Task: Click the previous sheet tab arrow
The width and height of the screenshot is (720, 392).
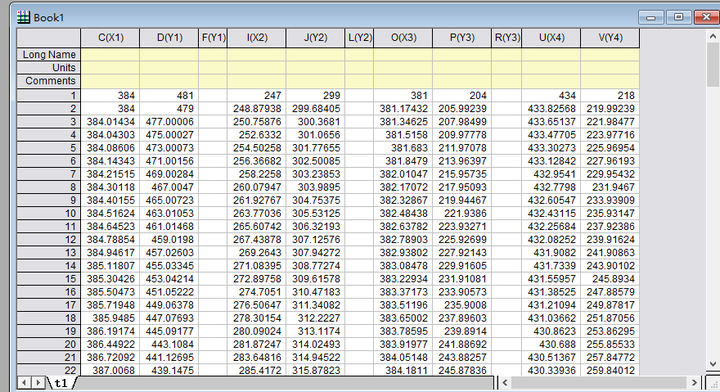Action: coord(24,382)
